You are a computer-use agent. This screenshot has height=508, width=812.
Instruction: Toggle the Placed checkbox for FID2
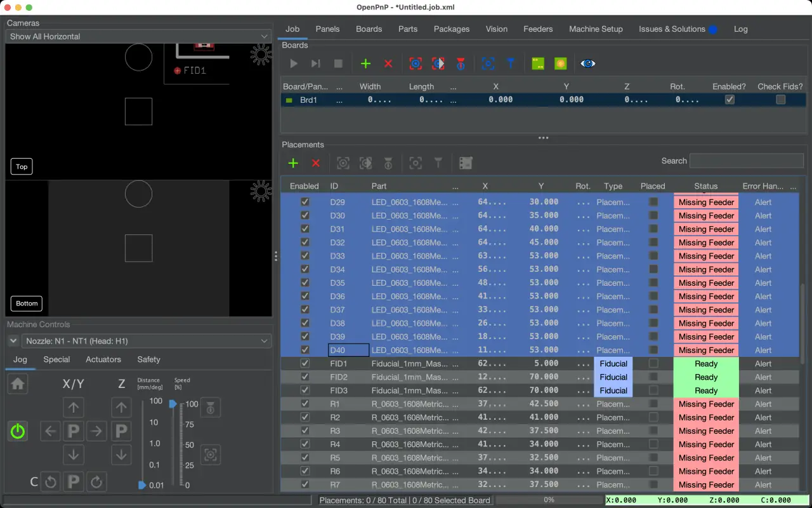coord(653,377)
